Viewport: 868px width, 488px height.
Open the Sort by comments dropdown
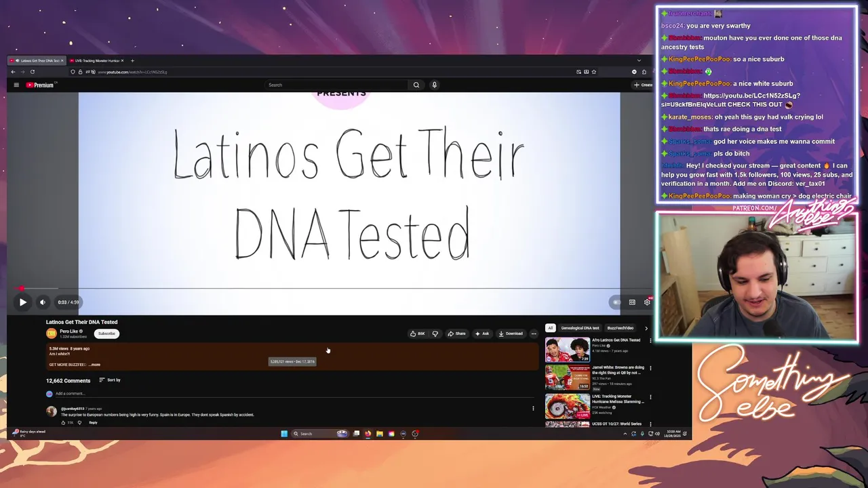(x=110, y=380)
